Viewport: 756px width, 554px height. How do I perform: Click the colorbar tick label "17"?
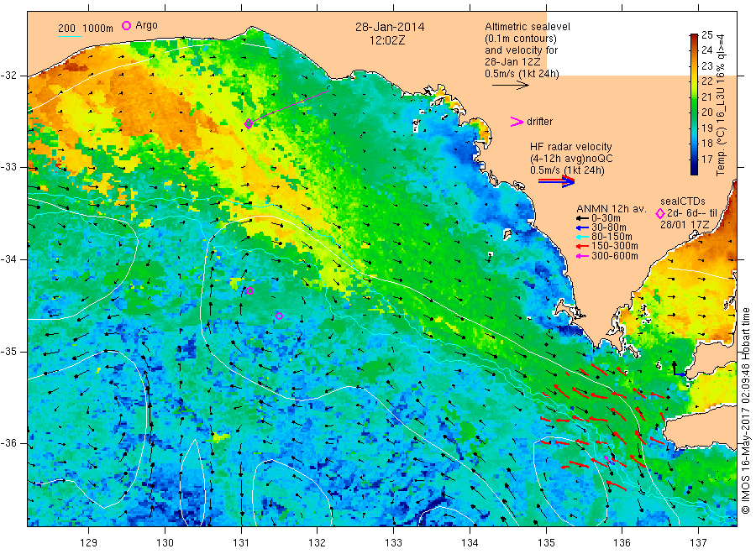coord(706,159)
